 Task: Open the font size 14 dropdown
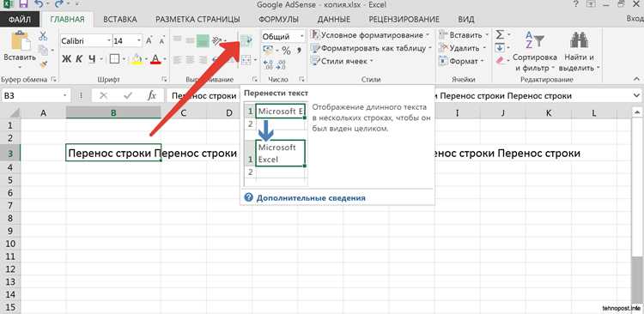point(139,40)
